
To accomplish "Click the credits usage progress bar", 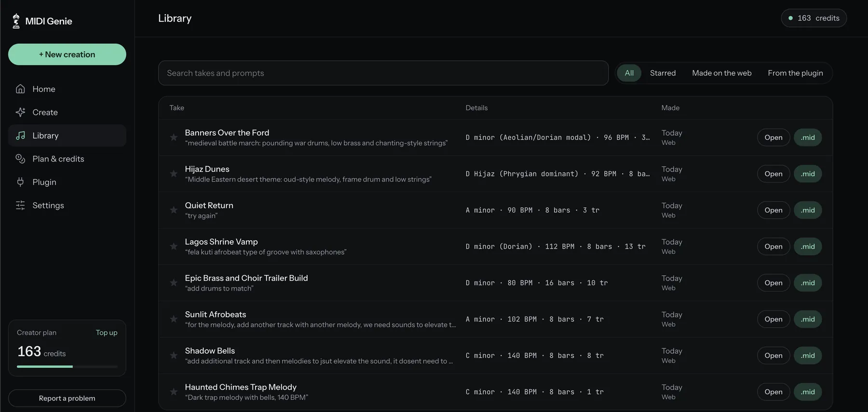I will click(x=67, y=367).
